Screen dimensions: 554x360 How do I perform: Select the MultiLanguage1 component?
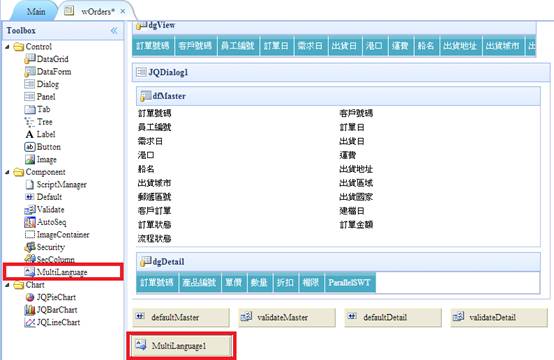[182, 346]
